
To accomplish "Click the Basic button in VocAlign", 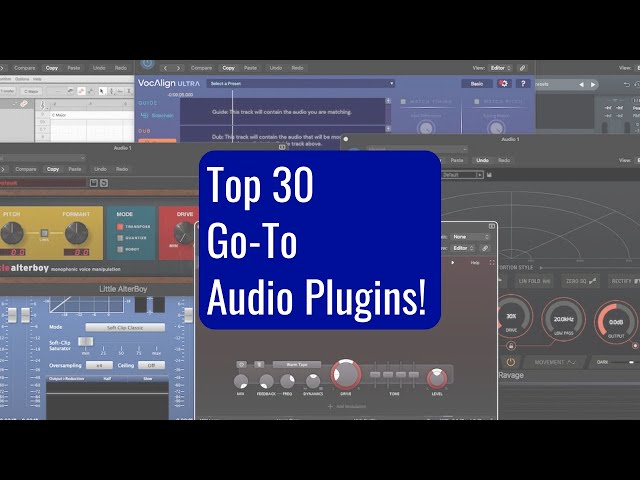I will click(477, 83).
